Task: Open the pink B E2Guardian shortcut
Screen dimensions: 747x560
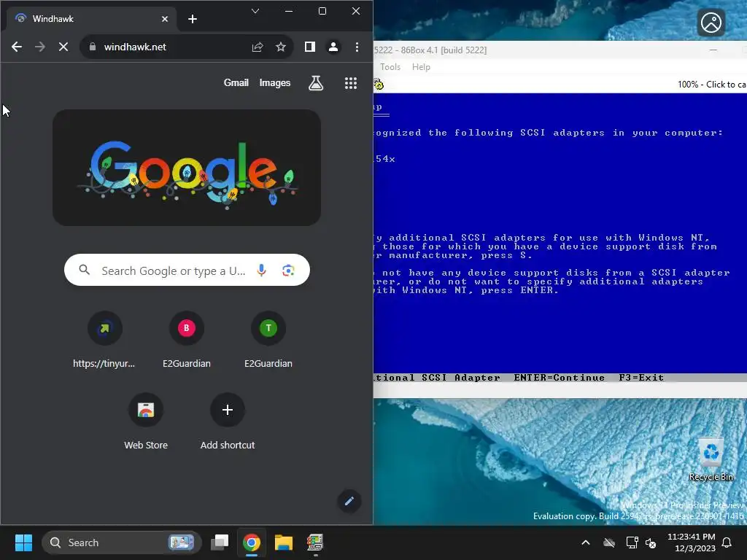Action: pyautogui.click(x=186, y=340)
